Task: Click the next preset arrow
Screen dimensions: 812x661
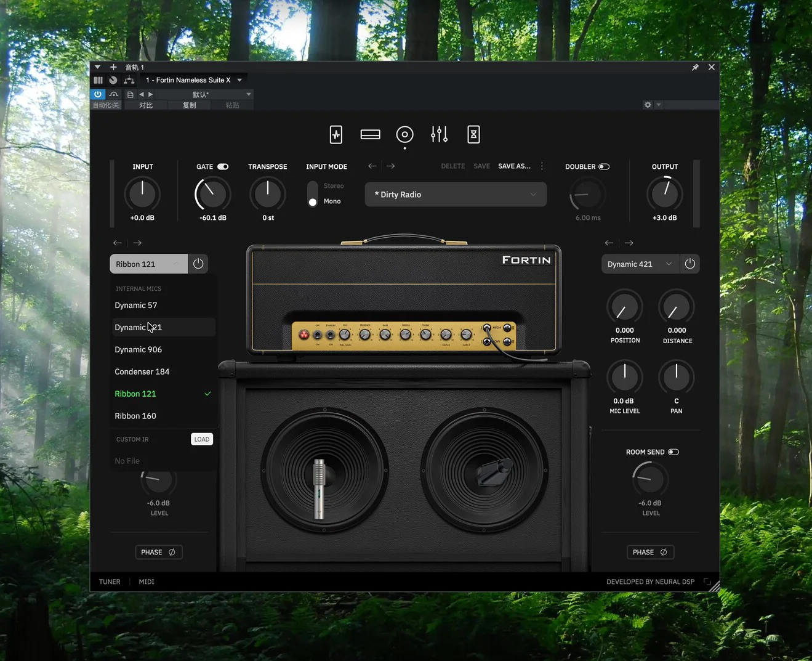Action: coord(390,166)
